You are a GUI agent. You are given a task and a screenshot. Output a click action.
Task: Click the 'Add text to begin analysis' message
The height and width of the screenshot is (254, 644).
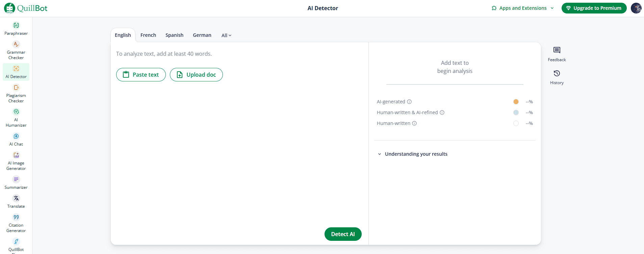coord(455,67)
